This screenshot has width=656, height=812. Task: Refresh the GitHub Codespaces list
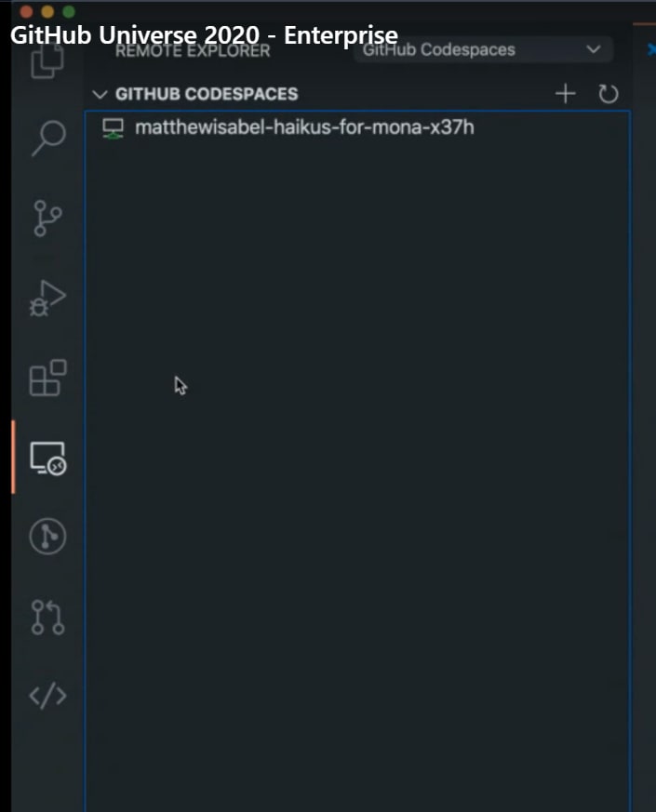click(609, 94)
